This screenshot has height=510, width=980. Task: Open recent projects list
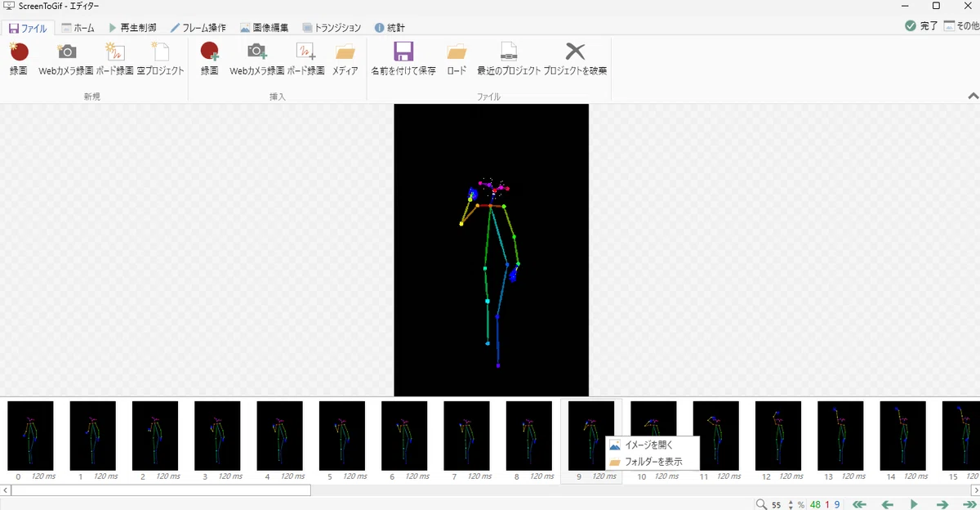pos(509,58)
